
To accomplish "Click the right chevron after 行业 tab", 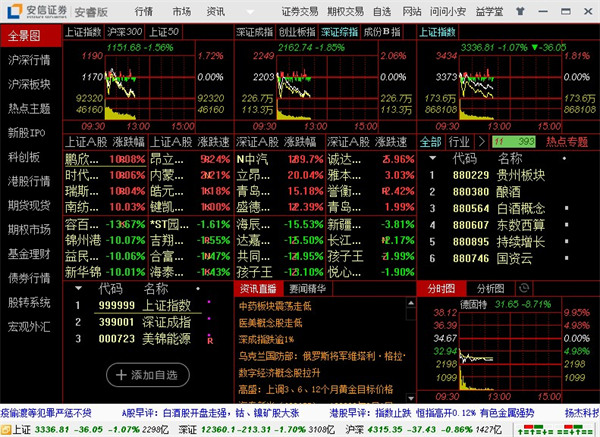I will pyautogui.click(x=482, y=142).
